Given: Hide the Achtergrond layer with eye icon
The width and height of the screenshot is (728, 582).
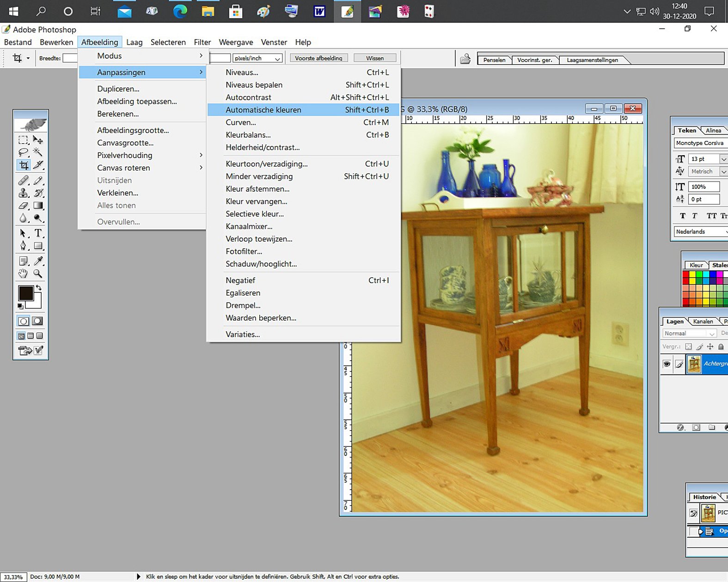Looking at the screenshot, I should point(667,364).
